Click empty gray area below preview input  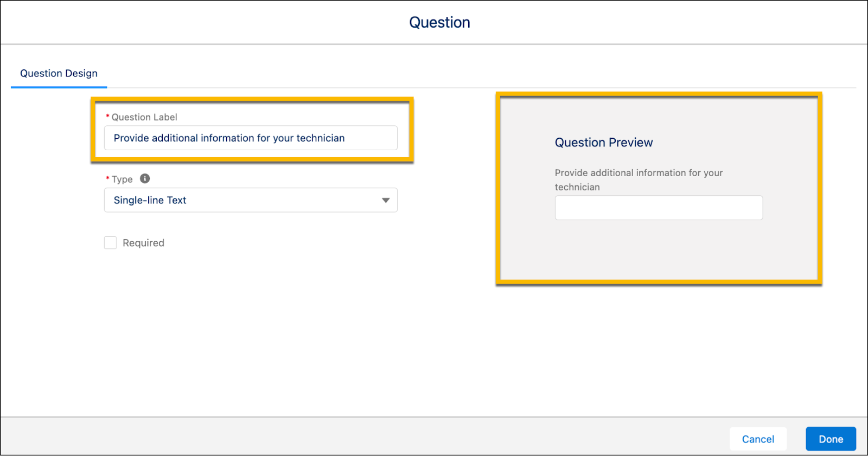[x=658, y=249]
